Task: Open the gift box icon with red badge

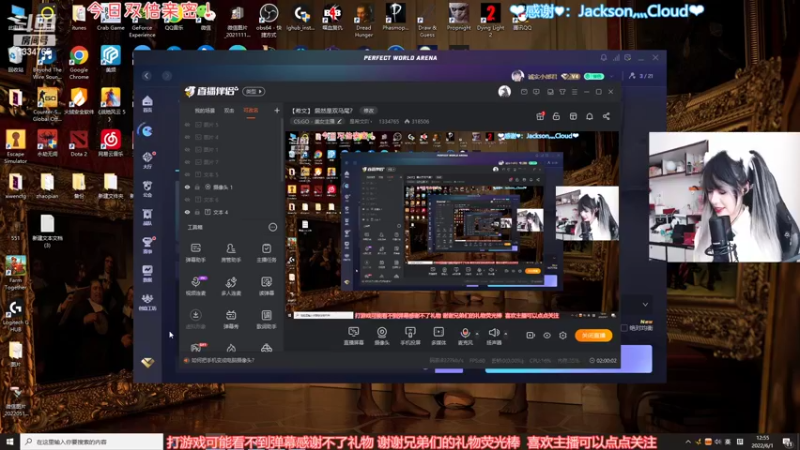Action: pyautogui.click(x=540, y=116)
